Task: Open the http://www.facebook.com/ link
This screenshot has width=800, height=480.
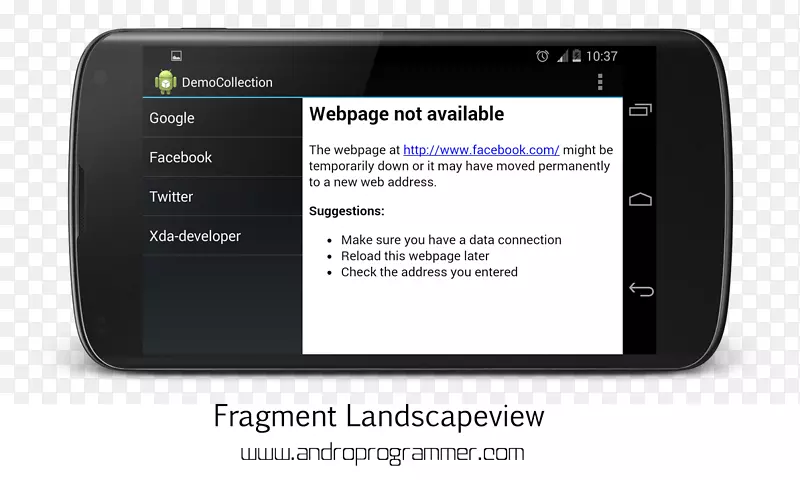Action: [481, 150]
